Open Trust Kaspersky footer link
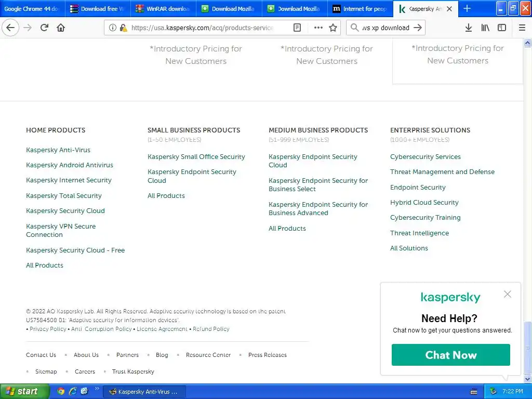Screen dimensions: 532x399 (x=133, y=371)
